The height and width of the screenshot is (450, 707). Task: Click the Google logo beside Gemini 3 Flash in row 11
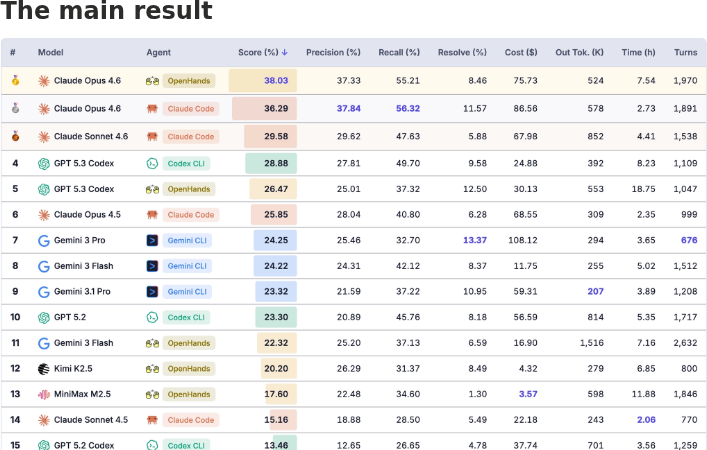click(44, 343)
